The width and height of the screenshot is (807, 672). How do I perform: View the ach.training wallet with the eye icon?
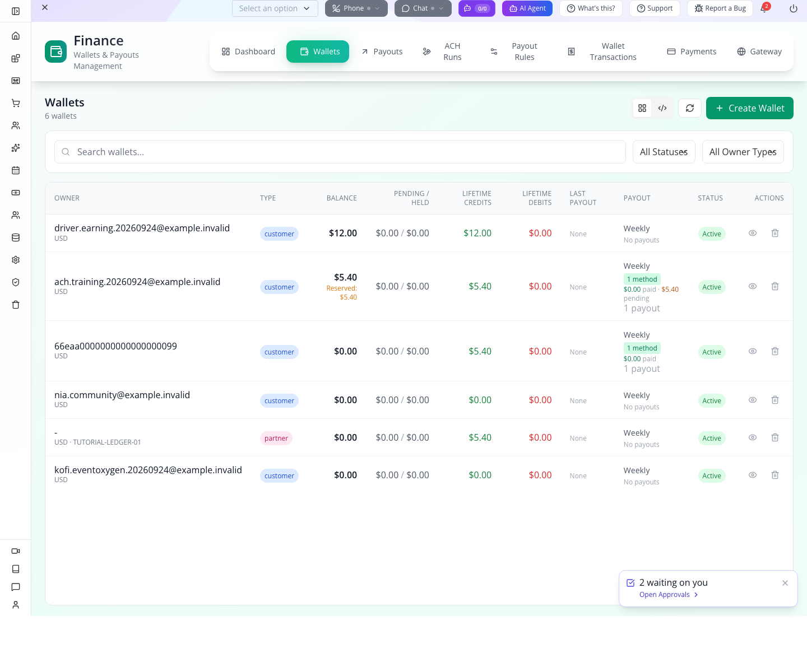(753, 286)
